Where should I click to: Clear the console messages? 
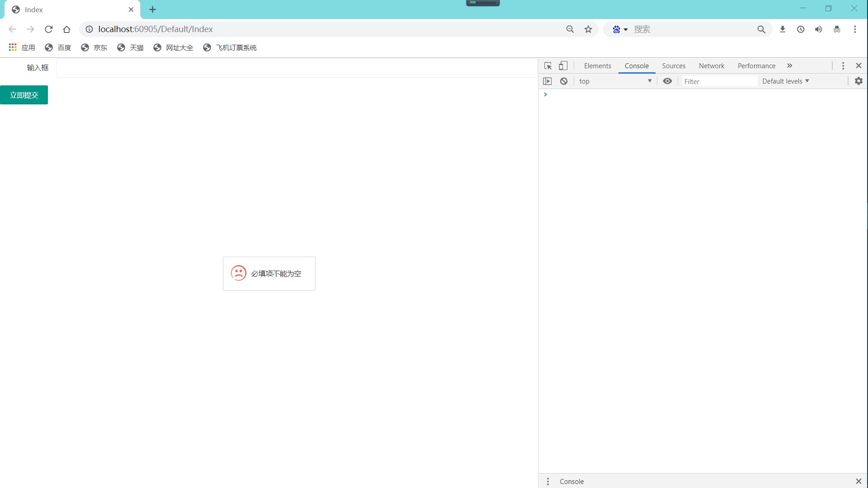563,81
